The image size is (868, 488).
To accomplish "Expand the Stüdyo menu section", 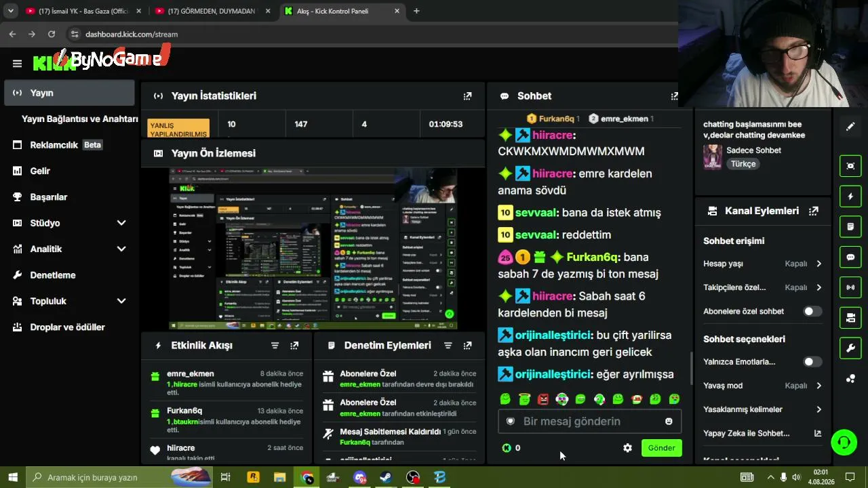I will (x=121, y=223).
